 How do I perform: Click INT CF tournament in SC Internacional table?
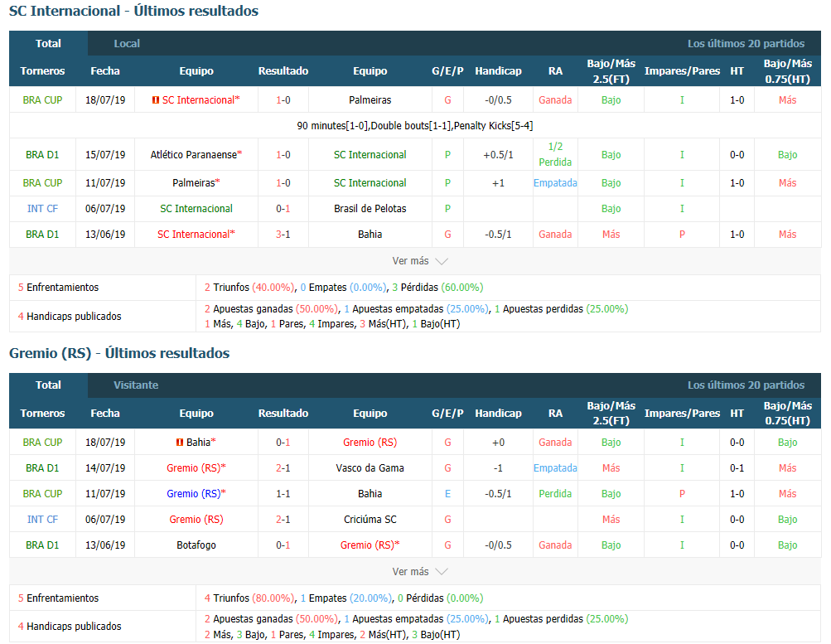click(x=42, y=209)
